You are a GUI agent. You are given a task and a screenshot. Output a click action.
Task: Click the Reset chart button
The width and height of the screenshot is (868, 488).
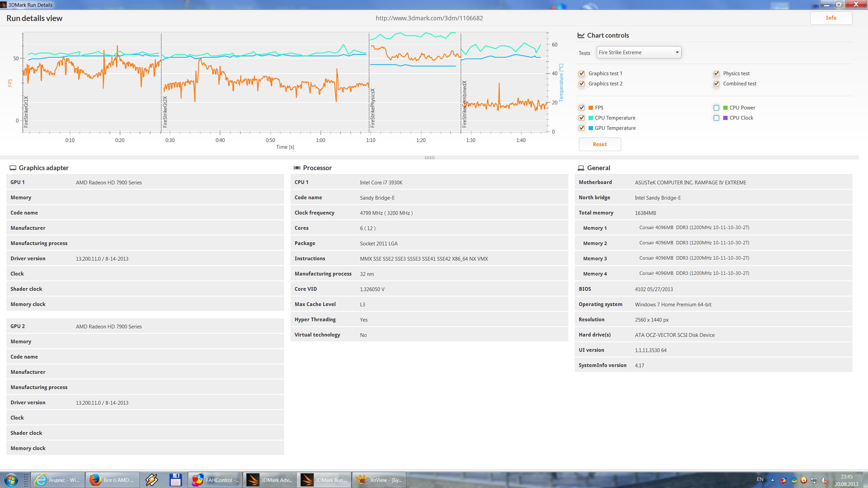tap(599, 144)
